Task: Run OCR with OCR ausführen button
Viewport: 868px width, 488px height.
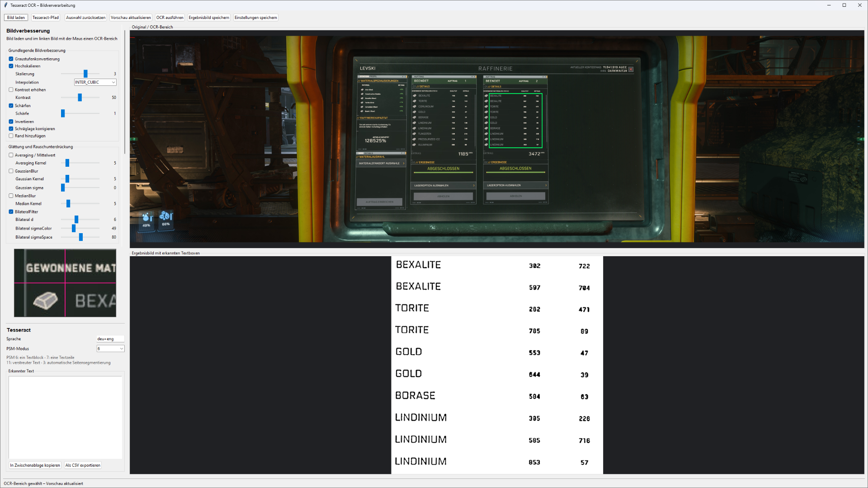Action: click(x=170, y=18)
